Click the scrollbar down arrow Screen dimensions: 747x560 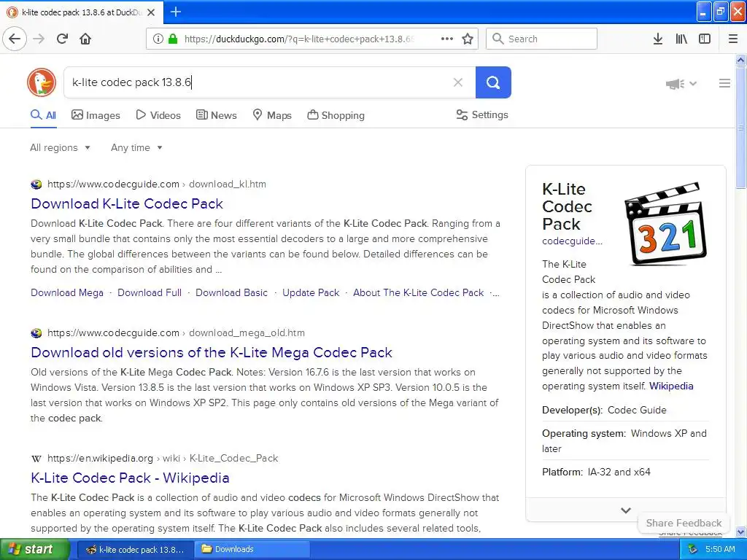point(740,532)
